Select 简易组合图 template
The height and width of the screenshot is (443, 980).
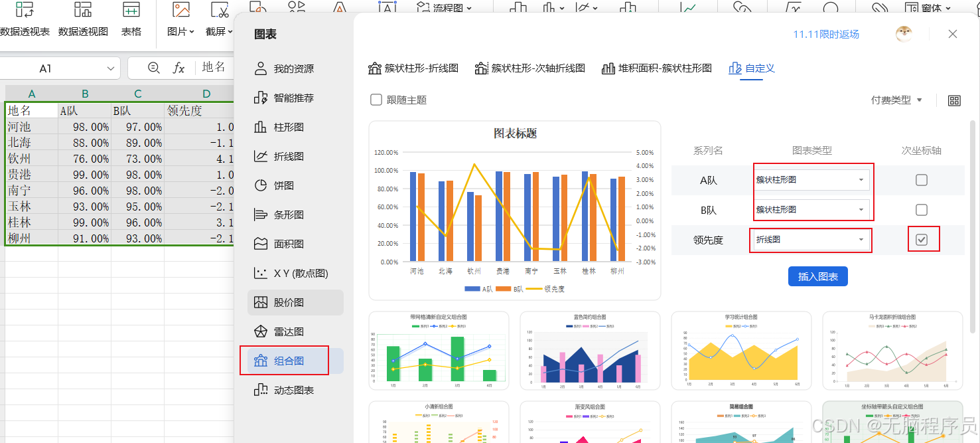click(741, 422)
